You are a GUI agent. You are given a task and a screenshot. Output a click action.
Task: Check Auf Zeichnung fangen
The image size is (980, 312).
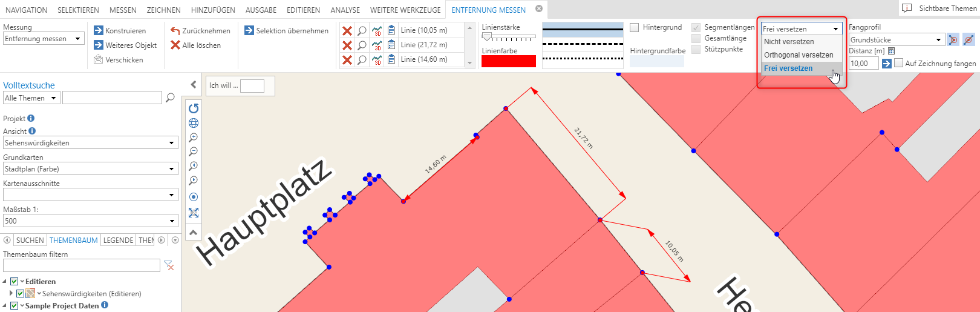pos(899,63)
